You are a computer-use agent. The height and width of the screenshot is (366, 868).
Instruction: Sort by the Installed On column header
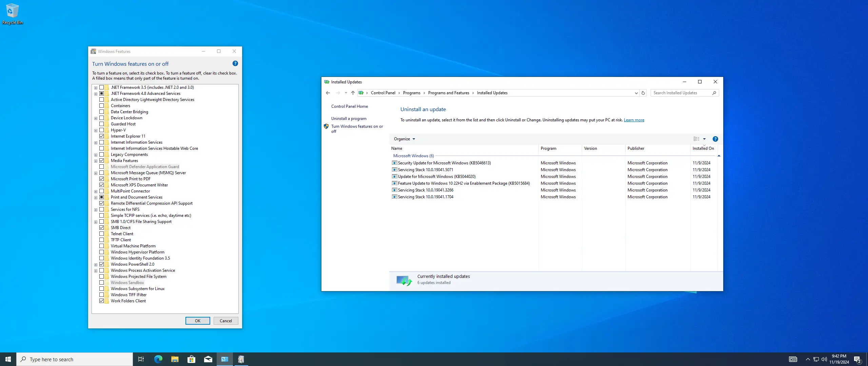click(703, 148)
